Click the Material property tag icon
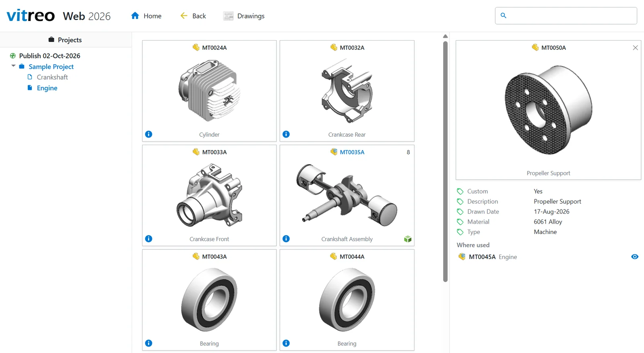This screenshot has width=644, height=353. tap(460, 222)
